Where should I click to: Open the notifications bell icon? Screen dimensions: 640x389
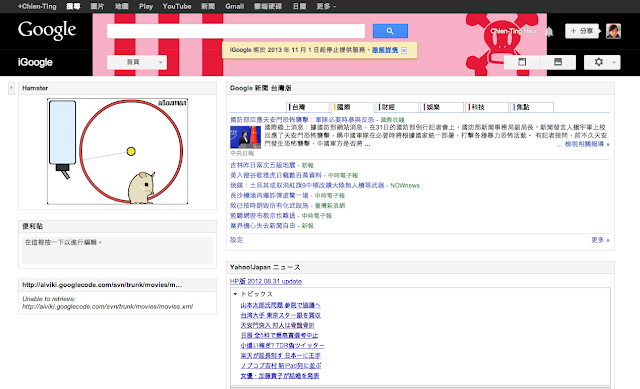pos(549,31)
